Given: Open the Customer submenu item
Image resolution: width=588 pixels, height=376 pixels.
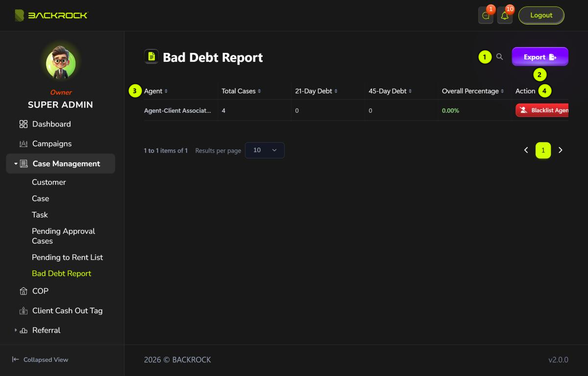Looking at the screenshot, I should coord(49,182).
